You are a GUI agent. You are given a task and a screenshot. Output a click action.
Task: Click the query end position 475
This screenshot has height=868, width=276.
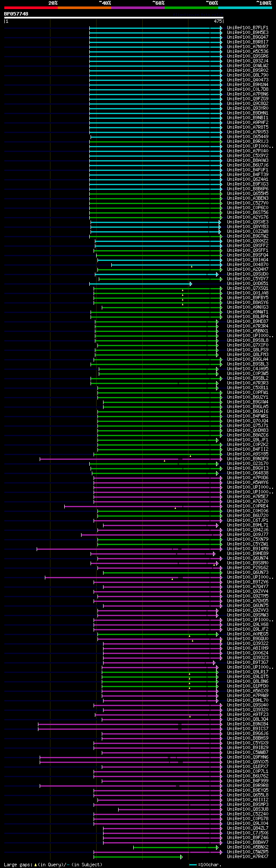tap(218, 21)
